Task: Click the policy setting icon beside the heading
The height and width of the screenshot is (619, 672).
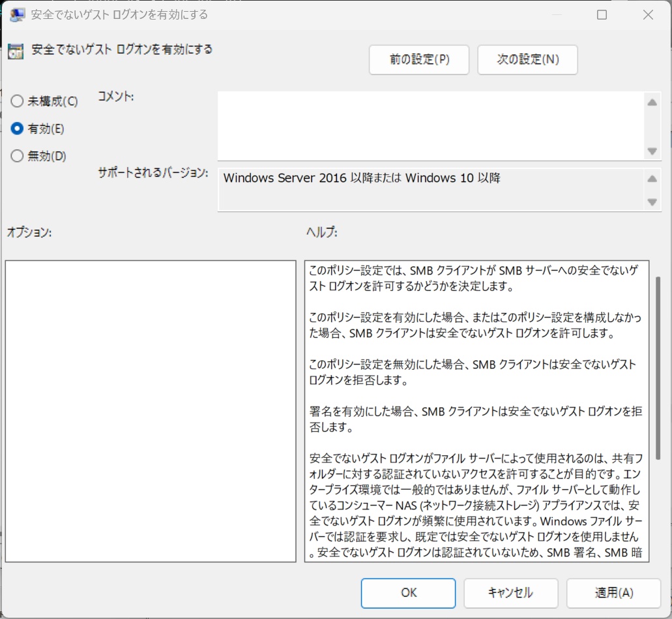Action: 16,52
